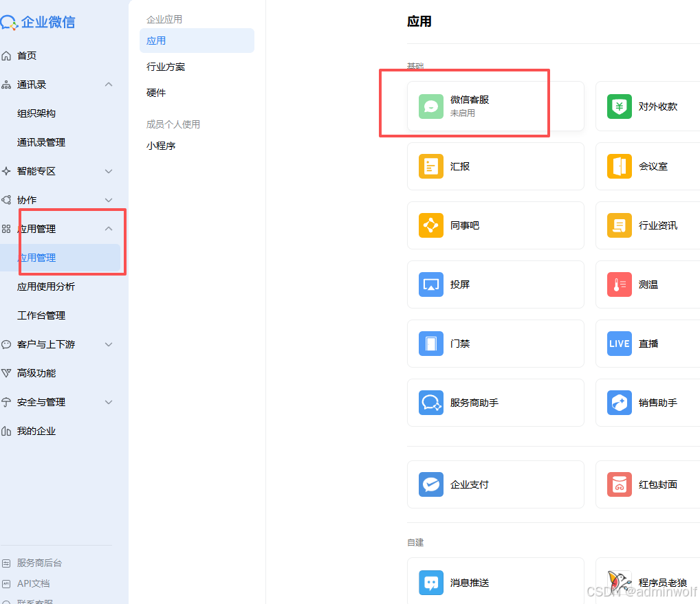700x604 pixels.
Task: Open 我的企业 in the sidebar
Action: point(36,431)
